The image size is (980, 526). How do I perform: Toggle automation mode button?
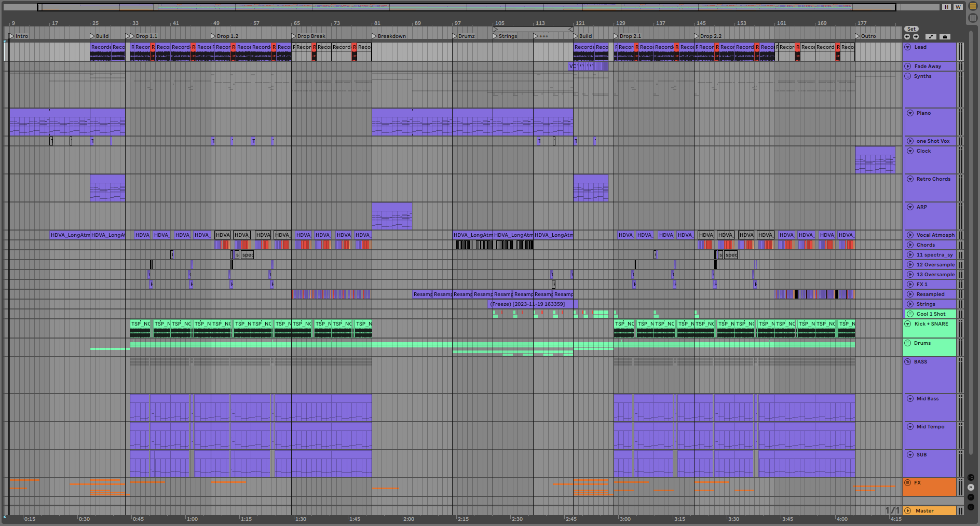pos(931,37)
